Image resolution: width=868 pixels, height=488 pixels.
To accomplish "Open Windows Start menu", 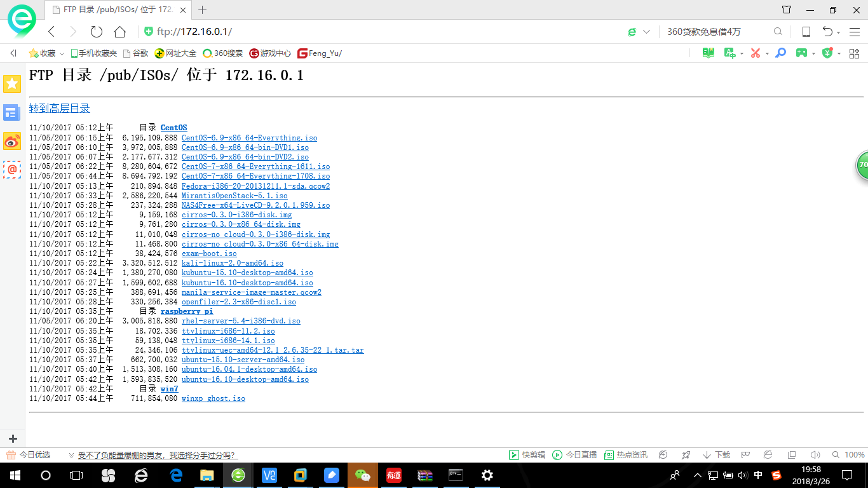I will 15,475.
